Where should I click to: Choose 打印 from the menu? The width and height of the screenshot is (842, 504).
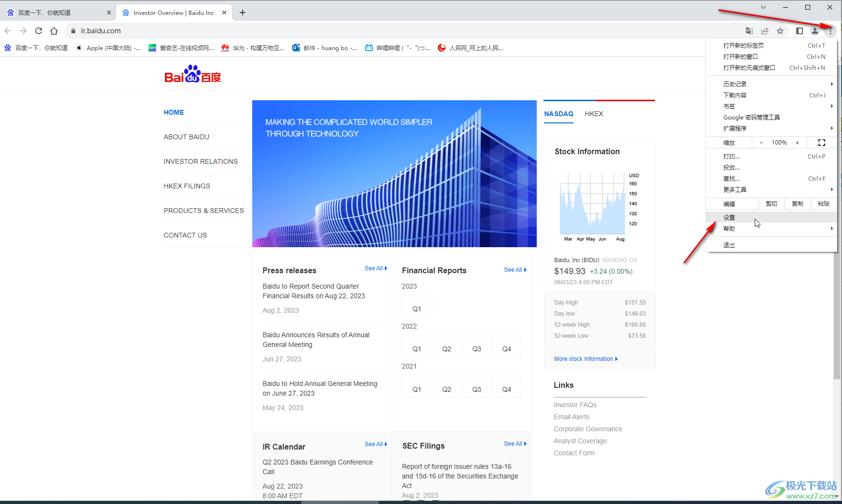pyautogui.click(x=772, y=156)
